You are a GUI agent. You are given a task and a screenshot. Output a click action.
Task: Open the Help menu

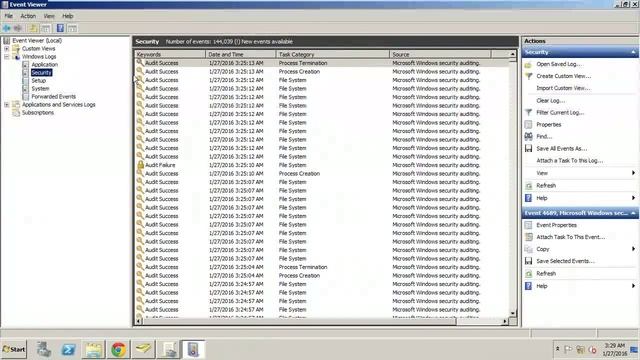tap(68, 16)
